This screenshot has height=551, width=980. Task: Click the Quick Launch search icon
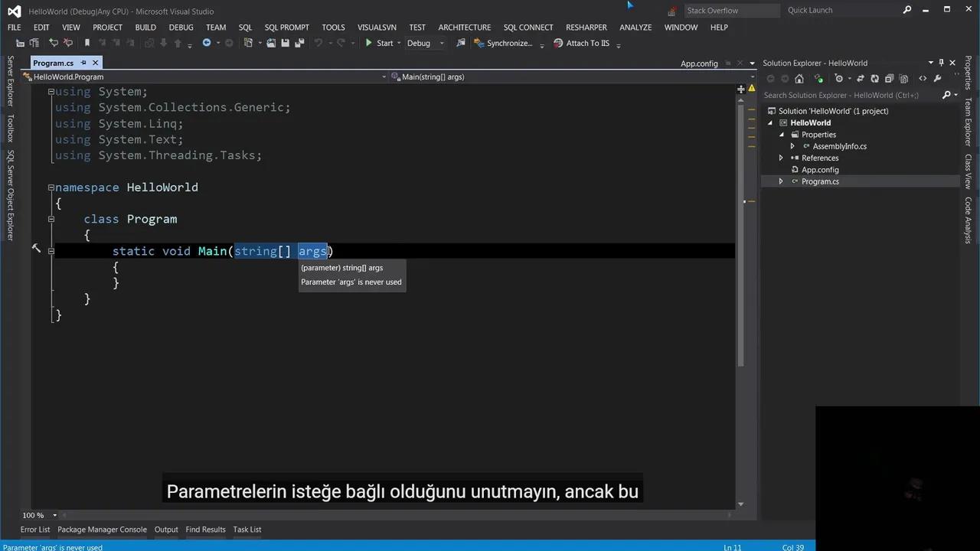[907, 10]
